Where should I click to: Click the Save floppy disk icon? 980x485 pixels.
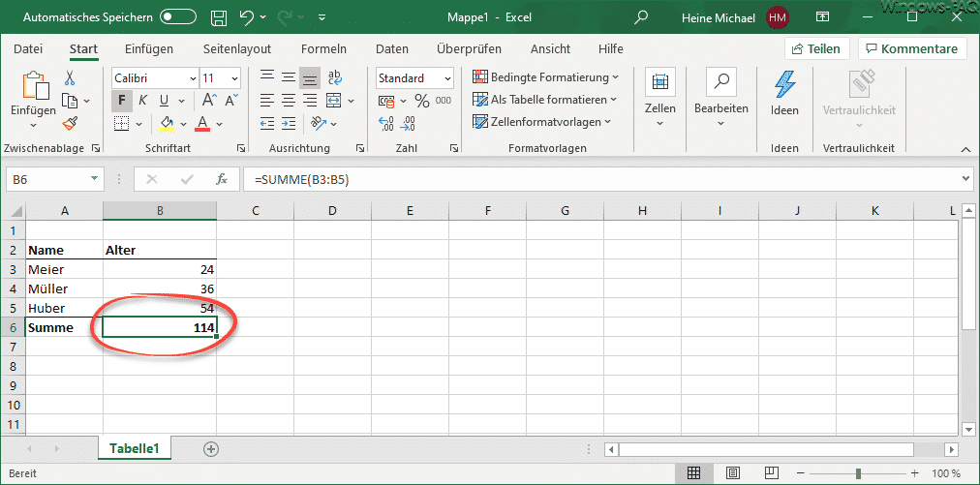(x=219, y=17)
